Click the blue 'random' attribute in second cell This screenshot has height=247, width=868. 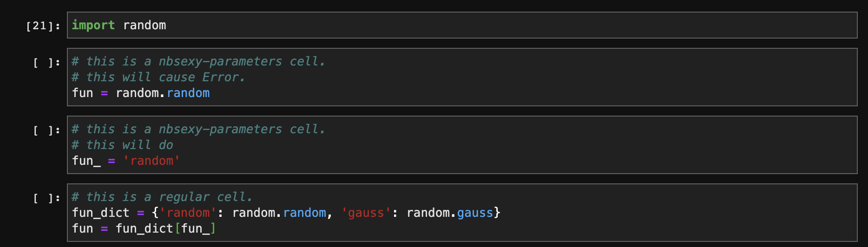[188, 93]
